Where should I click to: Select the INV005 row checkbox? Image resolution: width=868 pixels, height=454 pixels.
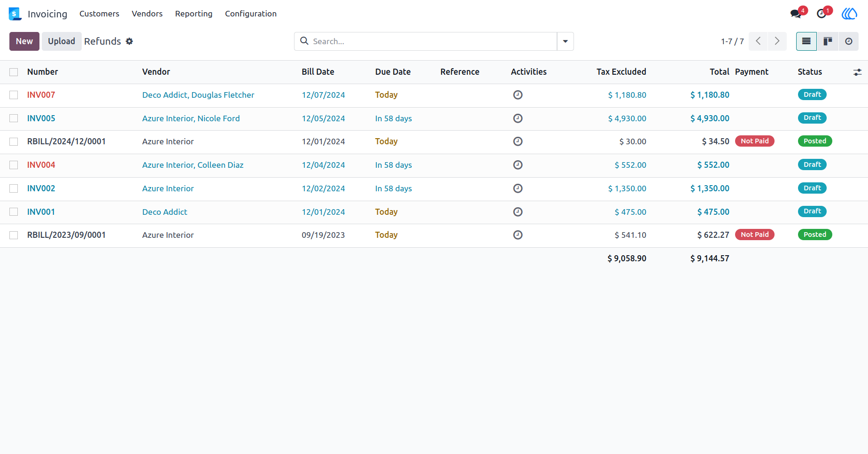click(14, 118)
